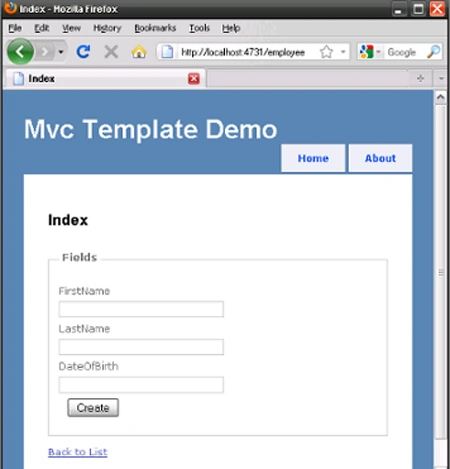The height and width of the screenshot is (469, 450).
Task: Follow the Back to List link
Action: coord(78,452)
